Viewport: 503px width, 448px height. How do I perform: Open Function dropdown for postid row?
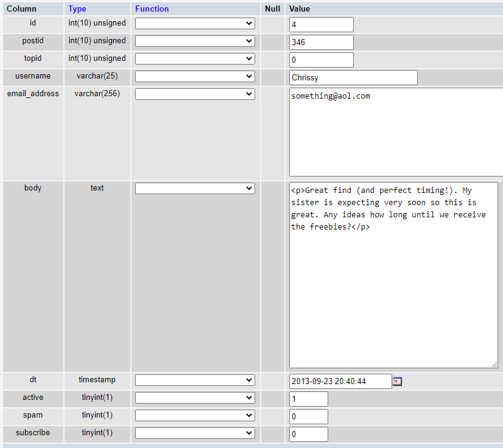tap(195, 41)
